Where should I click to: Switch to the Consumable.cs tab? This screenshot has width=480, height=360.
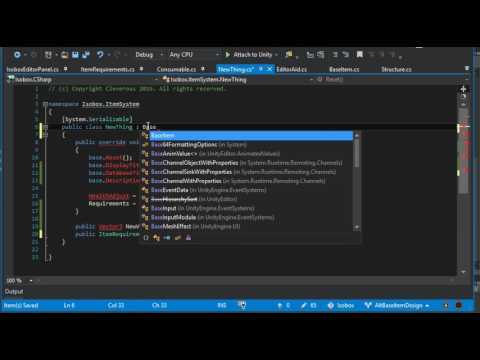[x=176, y=69]
